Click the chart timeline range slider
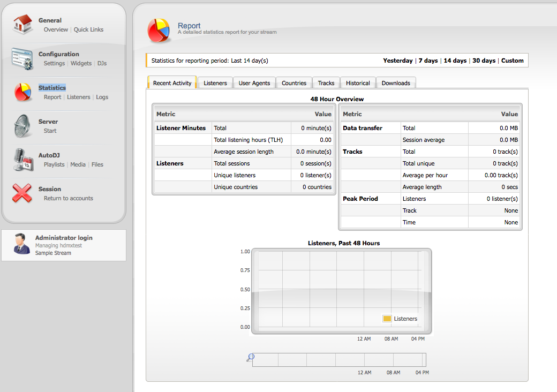 [339, 360]
